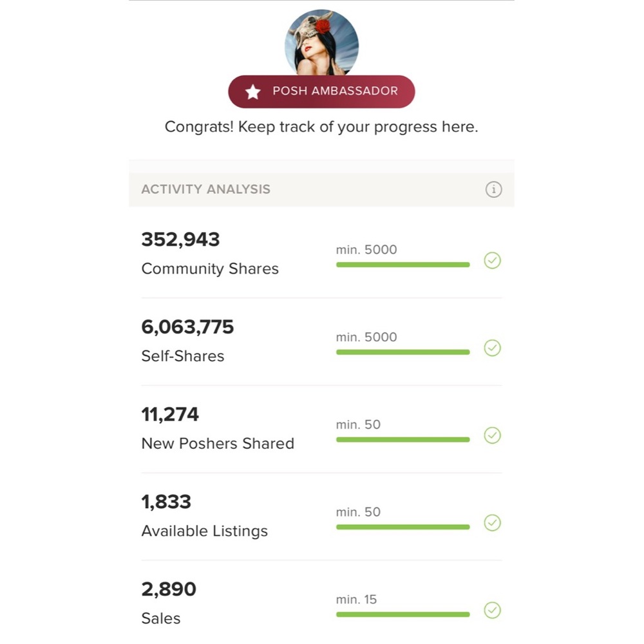Click the Sales progress bar showing min. 15

[x=402, y=614]
